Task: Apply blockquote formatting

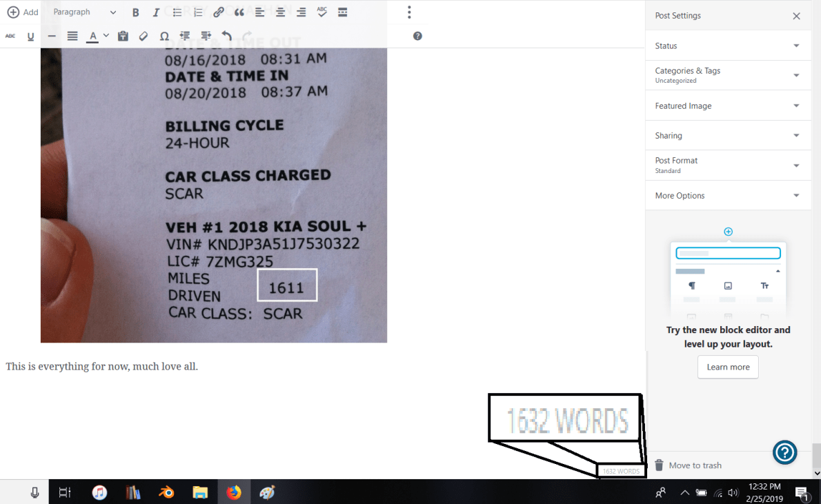Action: pos(239,12)
